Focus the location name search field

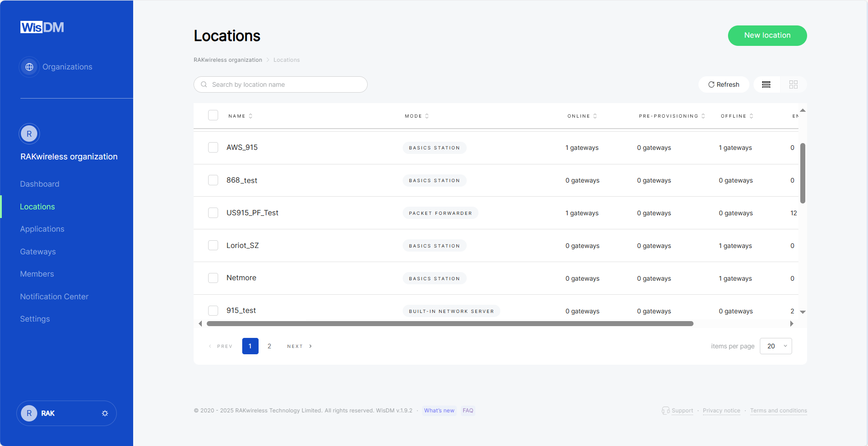286,84
